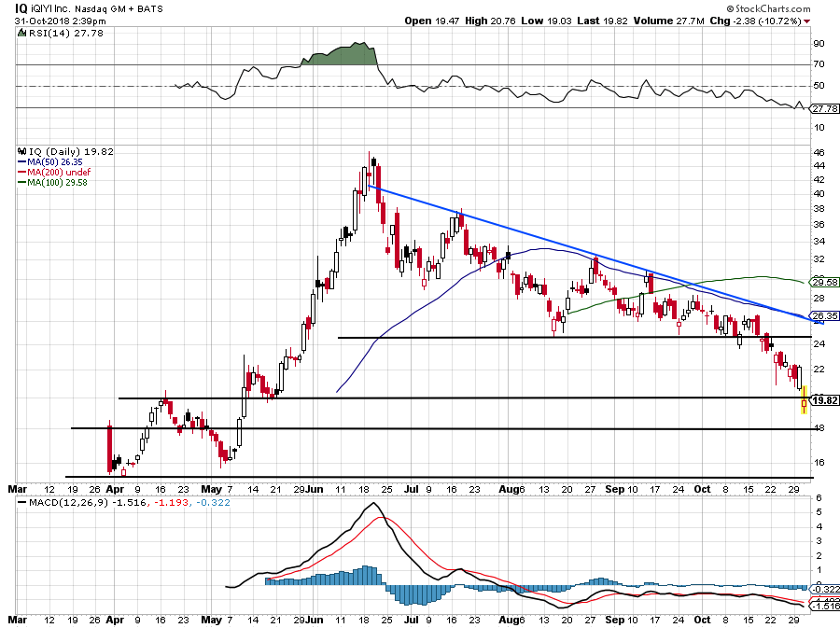Click the green MA(100) curve
The width and height of the screenshot is (840, 628).
tap(686, 286)
